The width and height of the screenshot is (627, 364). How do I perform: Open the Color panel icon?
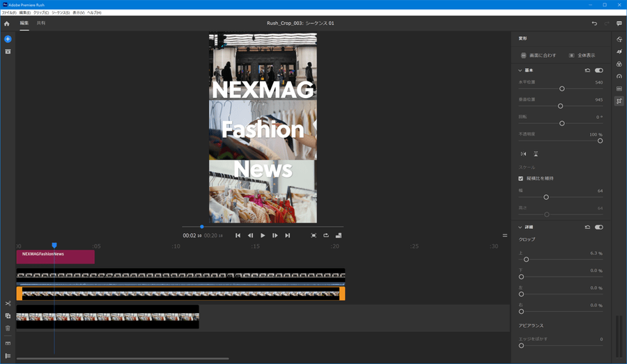(x=619, y=64)
